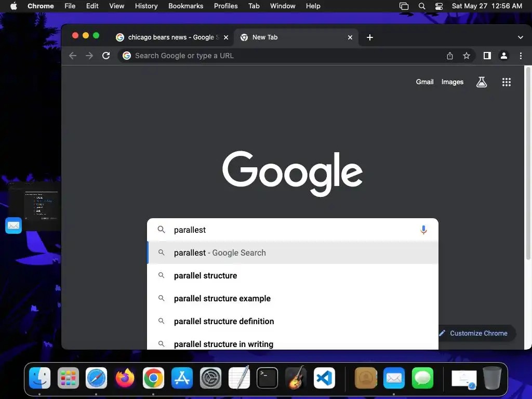Switch to the chicago bears news tab

point(172,37)
